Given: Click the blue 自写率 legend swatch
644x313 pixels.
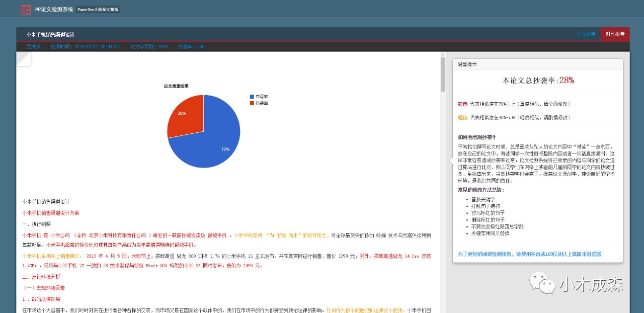Looking at the screenshot, I should pos(252,97).
